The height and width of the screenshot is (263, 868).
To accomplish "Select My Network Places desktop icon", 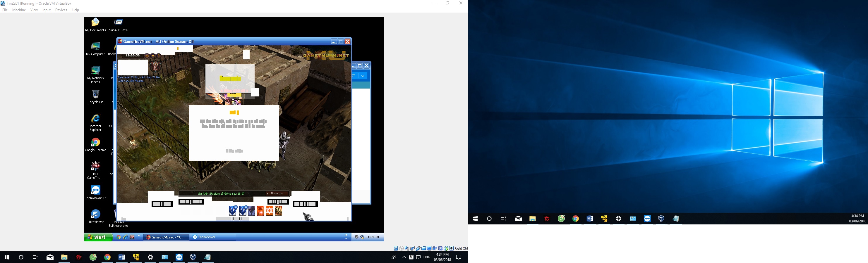I will point(95,75).
